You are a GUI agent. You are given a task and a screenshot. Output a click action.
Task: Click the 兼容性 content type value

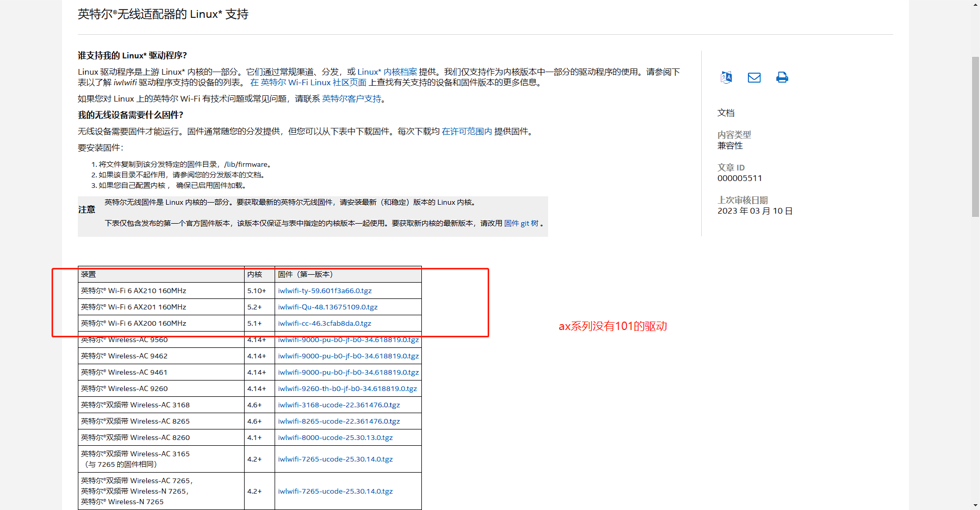coord(730,146)
